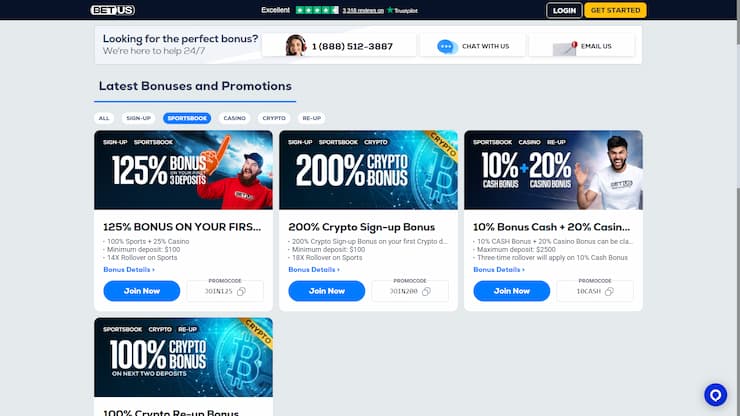Click the BetUS logo
Image resolution: width=740 pixels, height=416 pixels.
(x=112, y=10)
